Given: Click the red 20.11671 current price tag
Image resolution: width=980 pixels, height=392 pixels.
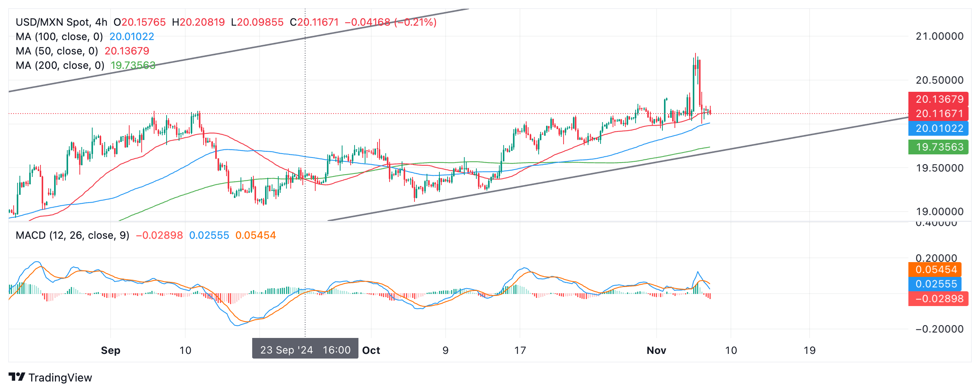Looking at the screenshot, I should click(939, 114).
